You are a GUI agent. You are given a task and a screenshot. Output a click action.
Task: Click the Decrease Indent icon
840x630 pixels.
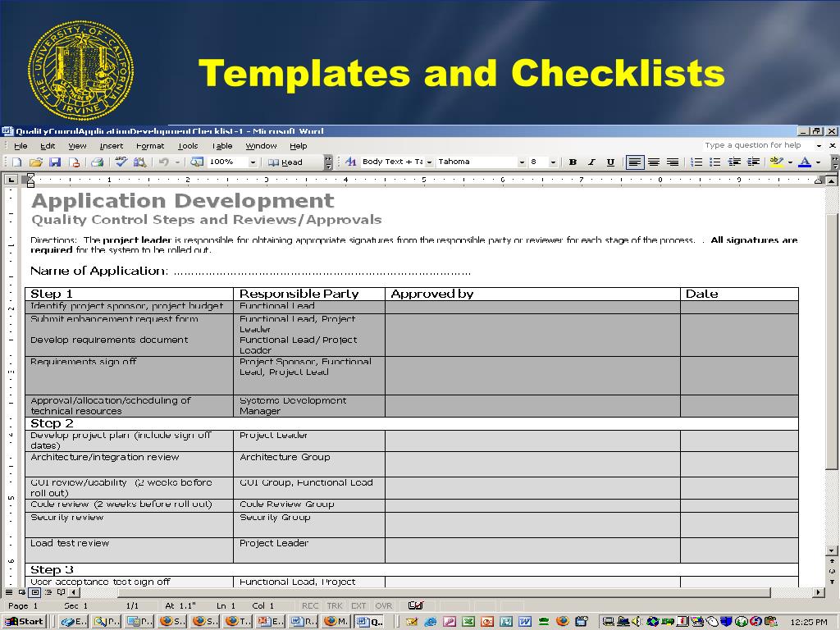734,162
